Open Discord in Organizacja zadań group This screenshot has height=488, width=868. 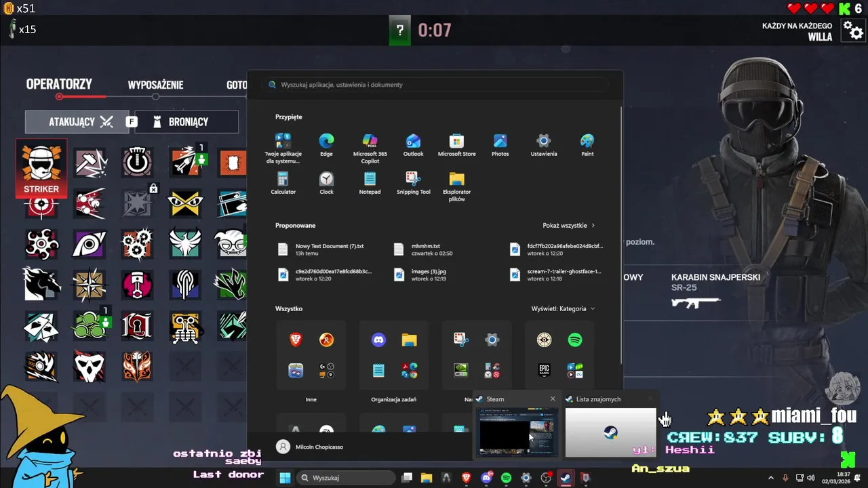pos(378,340)
